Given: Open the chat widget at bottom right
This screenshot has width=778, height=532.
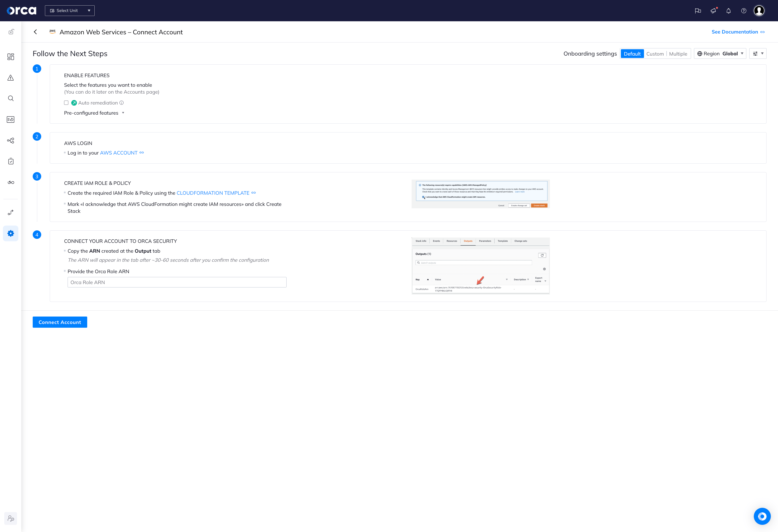Looking at the screenshot, I should point(762,516).
